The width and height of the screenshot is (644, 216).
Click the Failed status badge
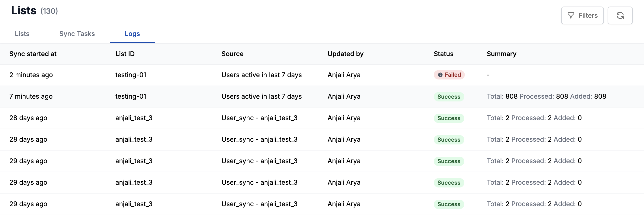click(x=449, y=75)
